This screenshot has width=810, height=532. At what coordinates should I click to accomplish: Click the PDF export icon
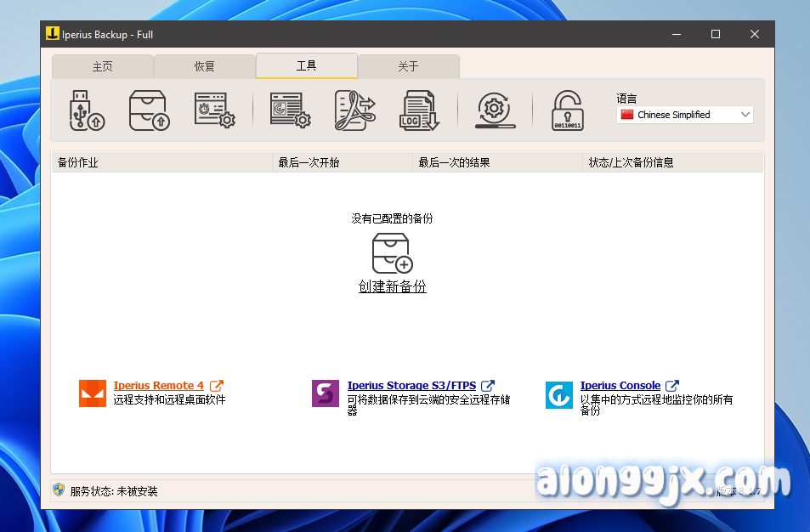coord(354,110)
